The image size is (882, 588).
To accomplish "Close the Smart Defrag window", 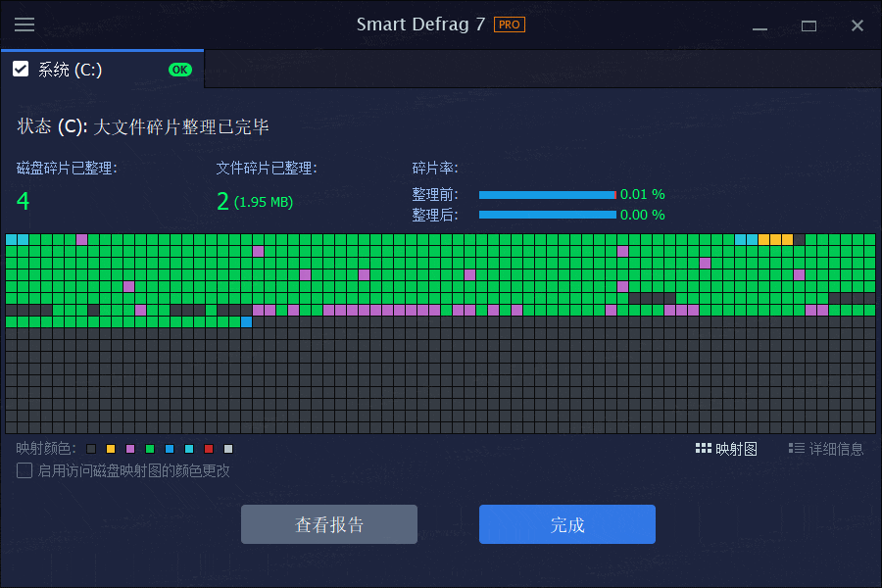I will 857,25.
